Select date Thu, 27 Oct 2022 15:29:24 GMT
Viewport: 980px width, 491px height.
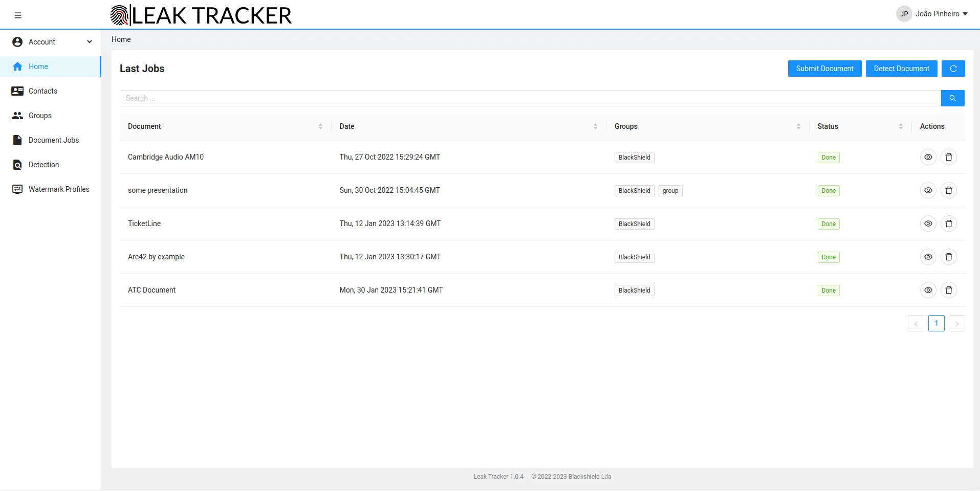tap(389, 157)
